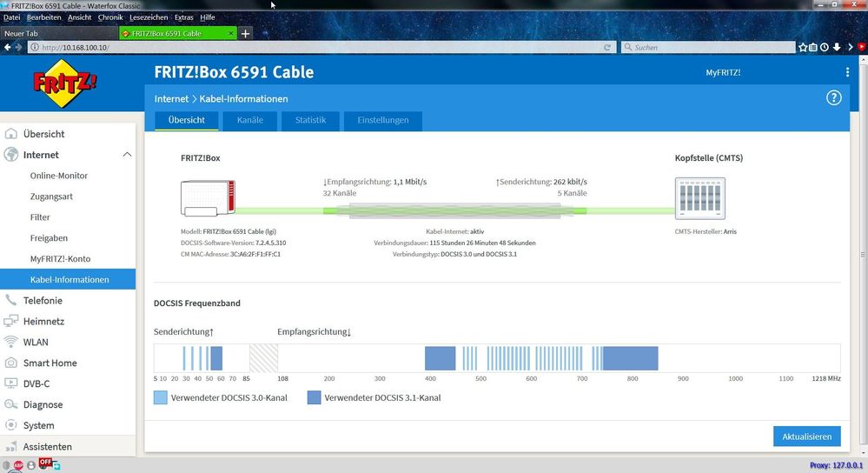
Task: Reload the page with the refresh icon
Action: pos(607,48)
